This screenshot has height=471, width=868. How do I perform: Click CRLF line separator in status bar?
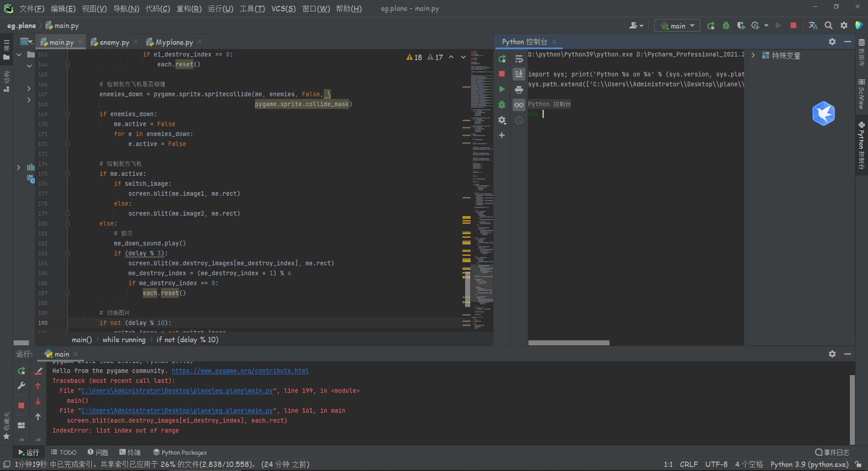coord(689,464)
